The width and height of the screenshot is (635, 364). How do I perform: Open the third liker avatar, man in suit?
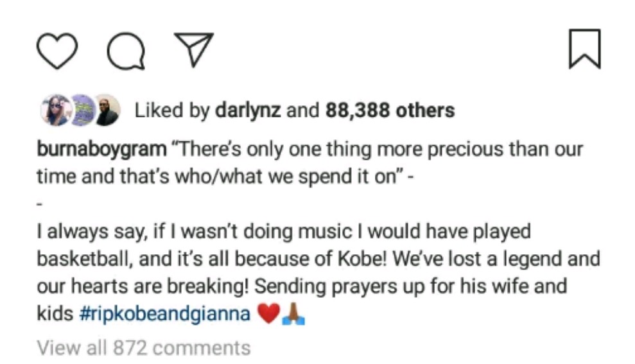106,110
